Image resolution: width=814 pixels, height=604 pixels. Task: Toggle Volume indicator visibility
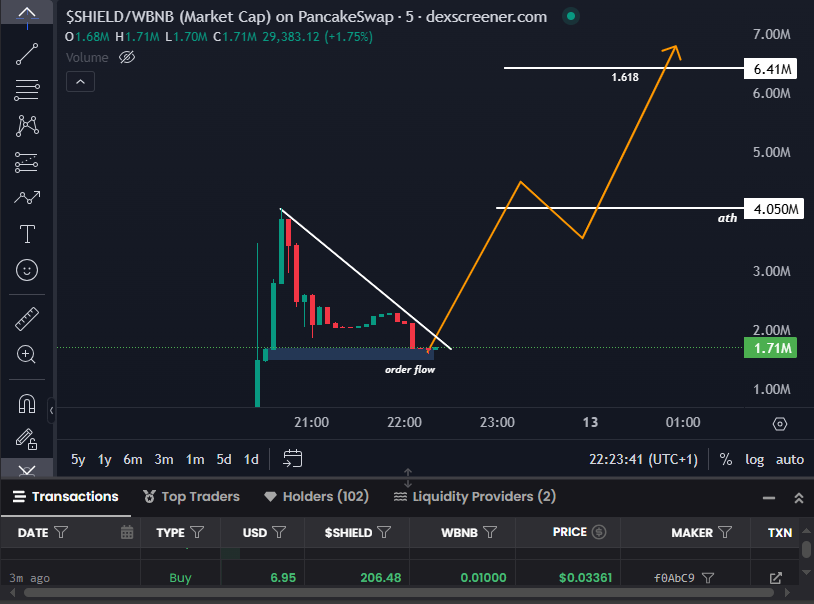click(x=127, y=57)
